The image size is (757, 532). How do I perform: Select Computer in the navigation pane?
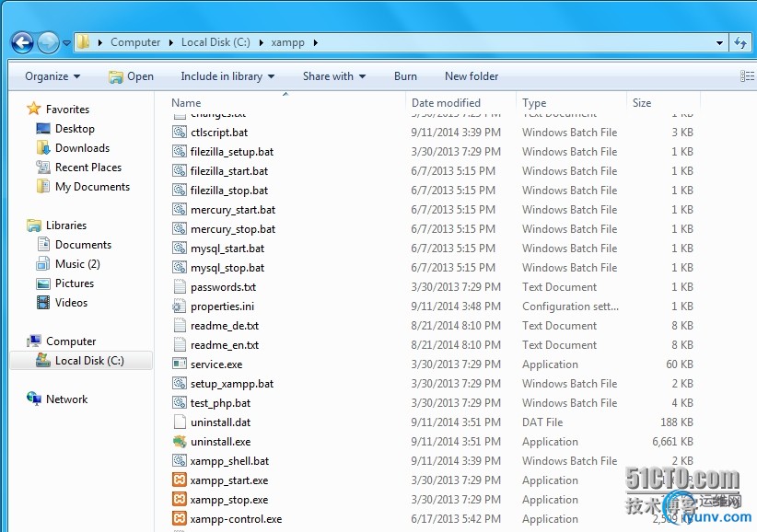71,341
